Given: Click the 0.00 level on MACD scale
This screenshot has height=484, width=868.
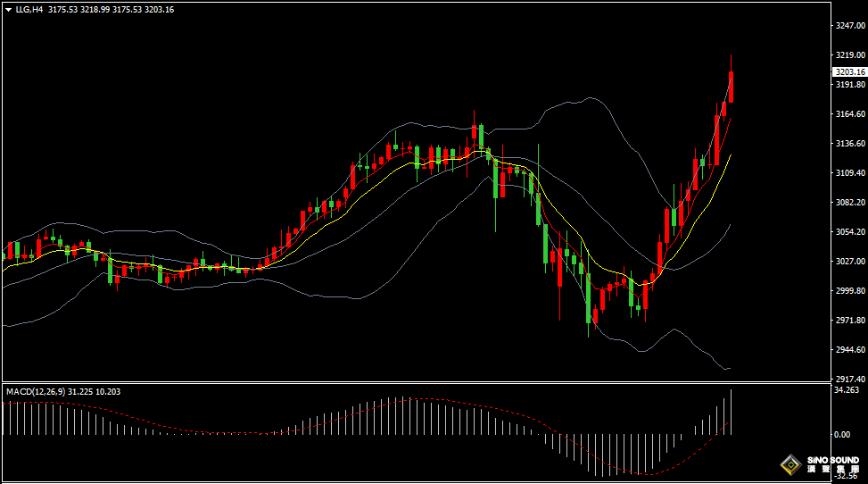Looking at the screenshot, I should pos(841,435).
